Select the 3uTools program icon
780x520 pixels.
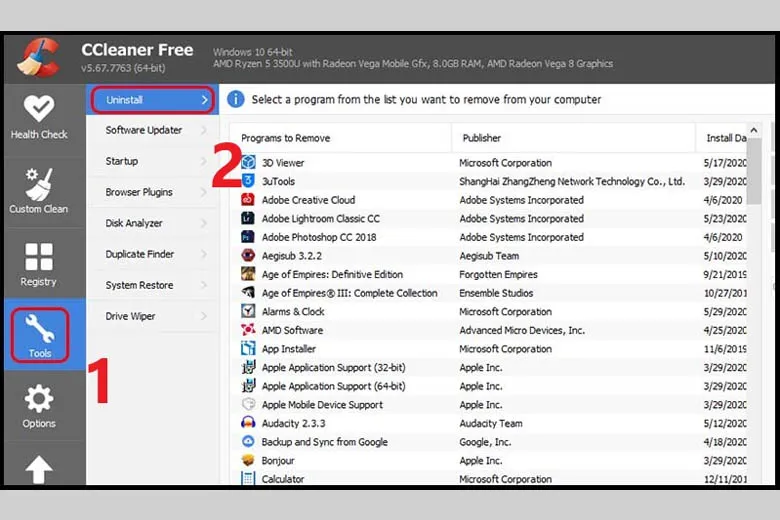(248, 181)
